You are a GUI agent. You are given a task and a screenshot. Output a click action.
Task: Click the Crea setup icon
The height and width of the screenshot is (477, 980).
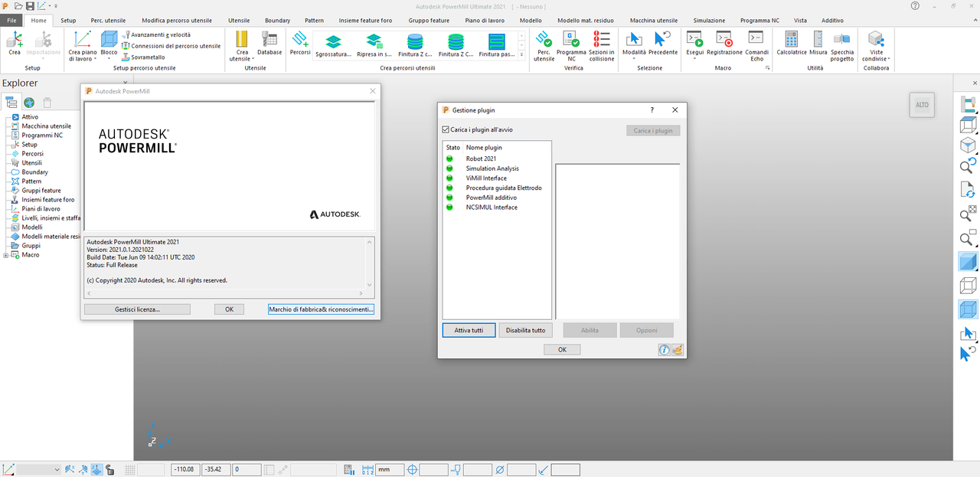(14, 44)
